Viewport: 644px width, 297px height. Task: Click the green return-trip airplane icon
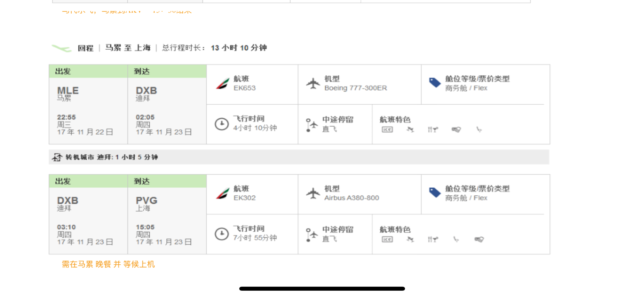(62, 48)
